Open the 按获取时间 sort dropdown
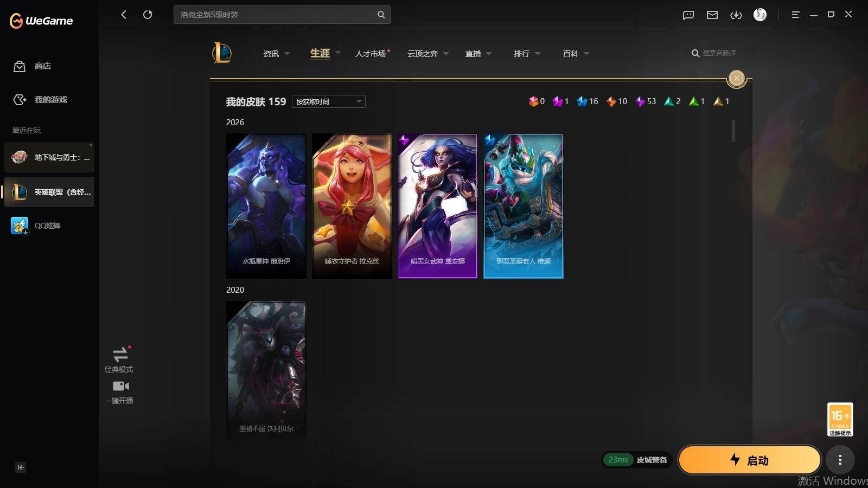 coord(329,101)
